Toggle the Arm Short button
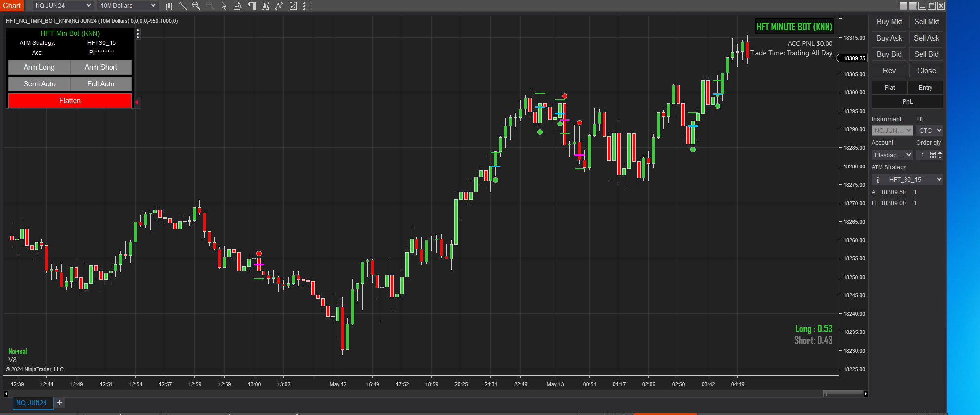Viewport: 980px width, 415px height. [x=101, y=67]
